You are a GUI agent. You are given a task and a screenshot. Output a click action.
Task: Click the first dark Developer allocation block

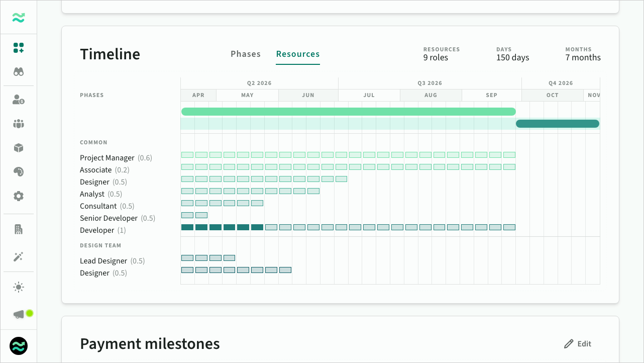coord(187,227)
